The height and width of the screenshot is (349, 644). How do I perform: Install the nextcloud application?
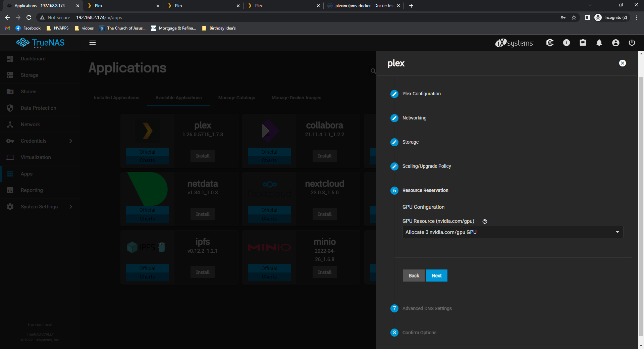(x=324, y=214)
